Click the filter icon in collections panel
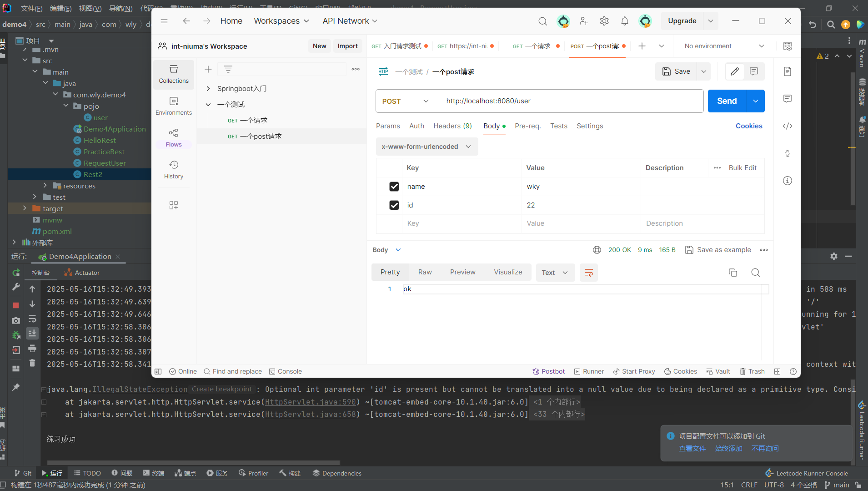 pos(228,69)
